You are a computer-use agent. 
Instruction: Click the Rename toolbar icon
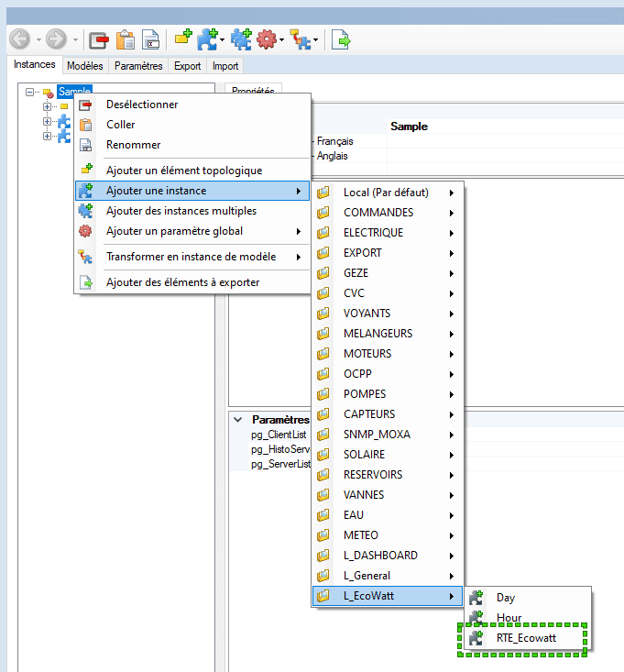click(x=151, y=39)
